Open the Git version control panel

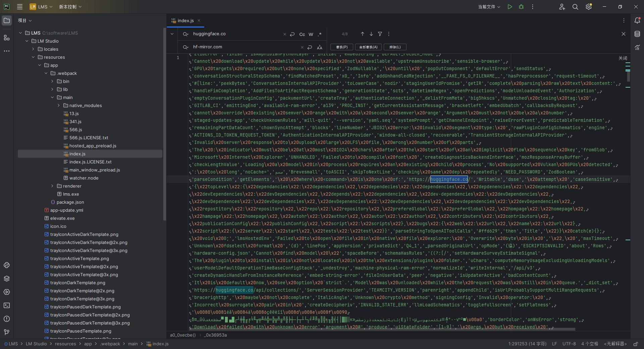pos(7,332)
